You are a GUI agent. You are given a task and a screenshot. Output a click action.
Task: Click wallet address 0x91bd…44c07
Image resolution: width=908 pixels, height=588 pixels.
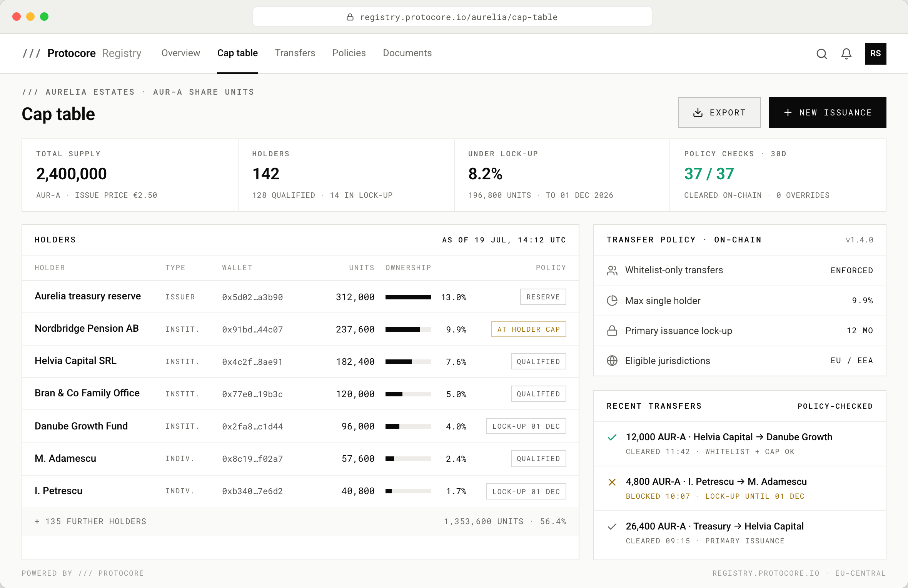[252, 329]
